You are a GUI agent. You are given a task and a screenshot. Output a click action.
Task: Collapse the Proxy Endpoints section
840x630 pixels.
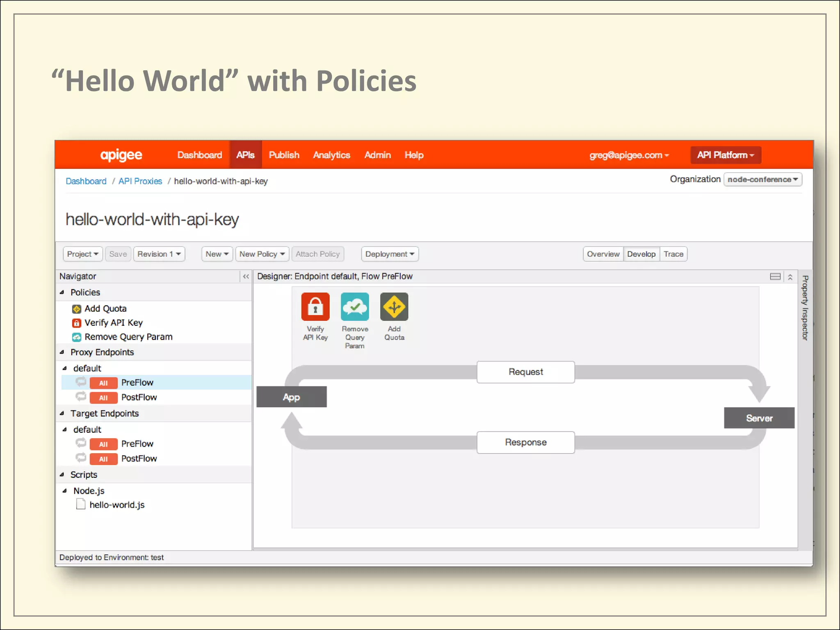62,352
